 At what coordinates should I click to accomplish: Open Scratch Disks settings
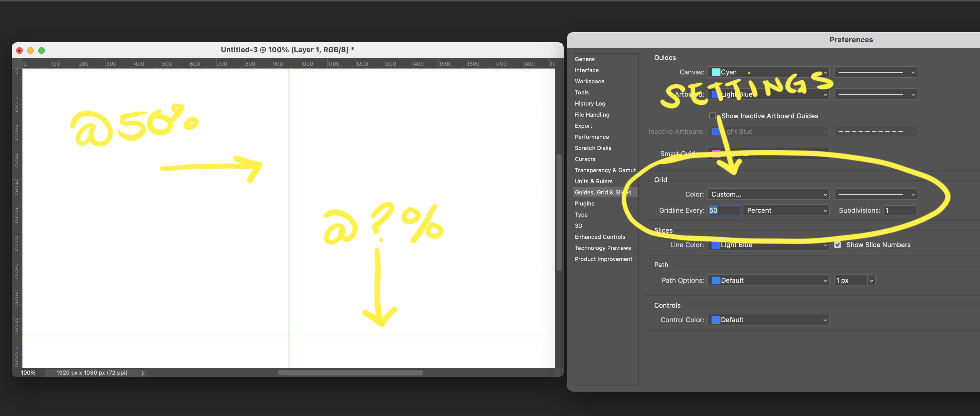(593, 148)
